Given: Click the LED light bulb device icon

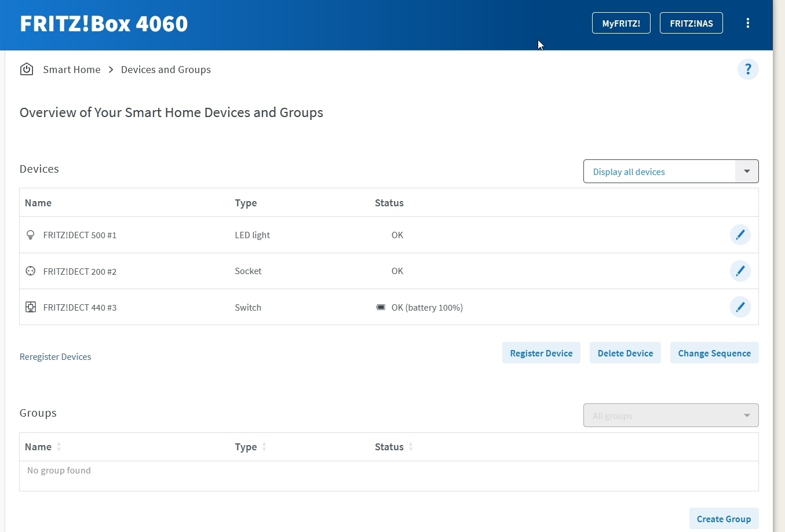Looking at the screenshot, I should pos(31,235).
